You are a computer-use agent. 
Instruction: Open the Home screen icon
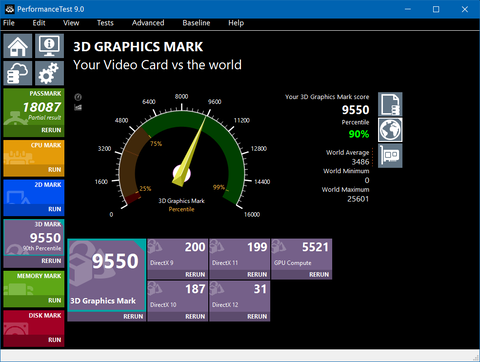(x=18, y=46)
